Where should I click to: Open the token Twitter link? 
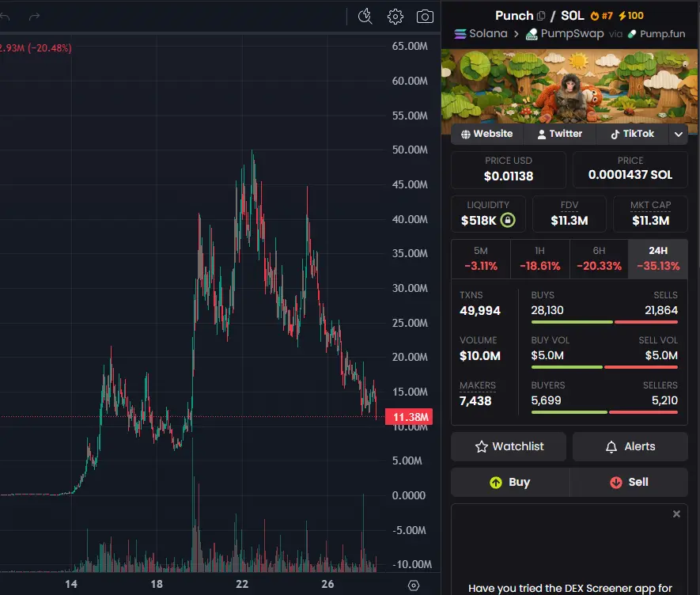560,134
